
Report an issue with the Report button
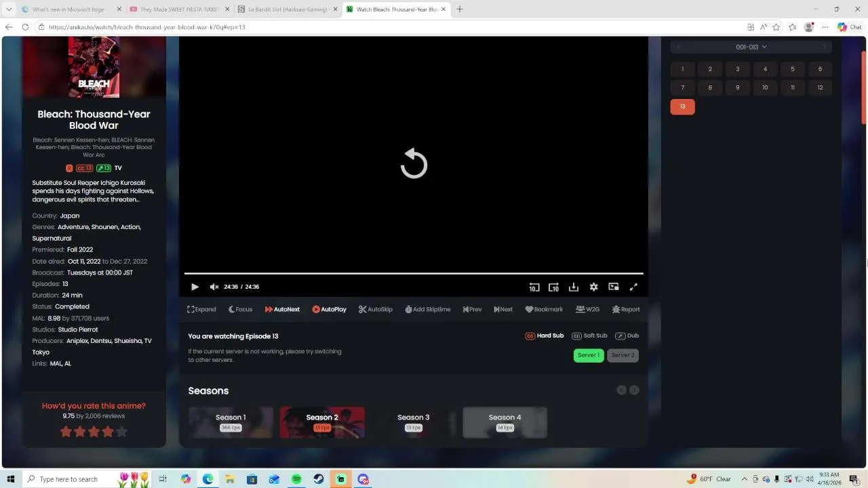625,309
